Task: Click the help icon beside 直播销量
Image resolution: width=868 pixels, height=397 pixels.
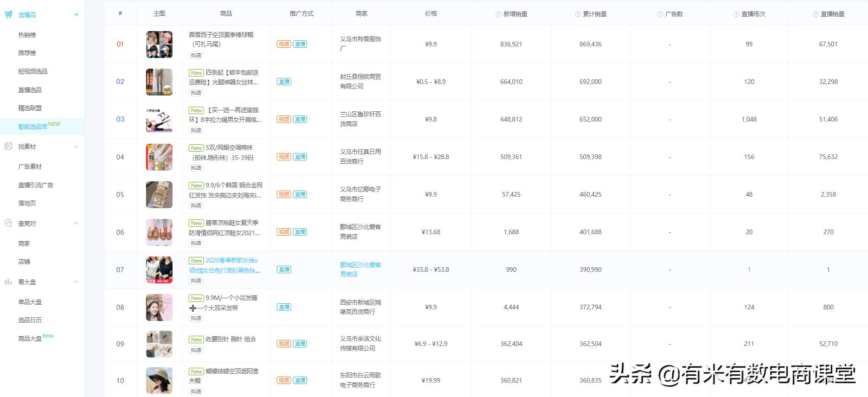Action: coord(816,14)
